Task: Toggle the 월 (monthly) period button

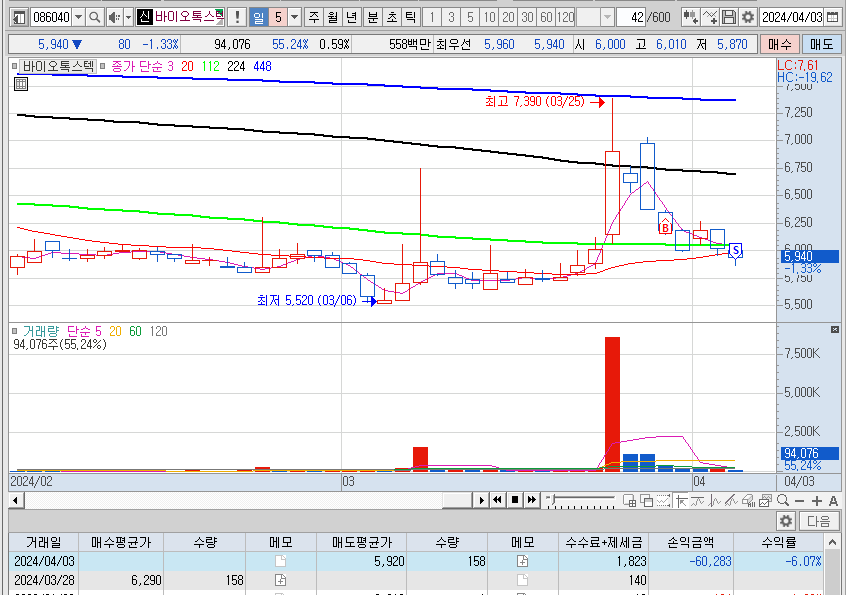Action: pyautogui.click(x=332, y=17)
